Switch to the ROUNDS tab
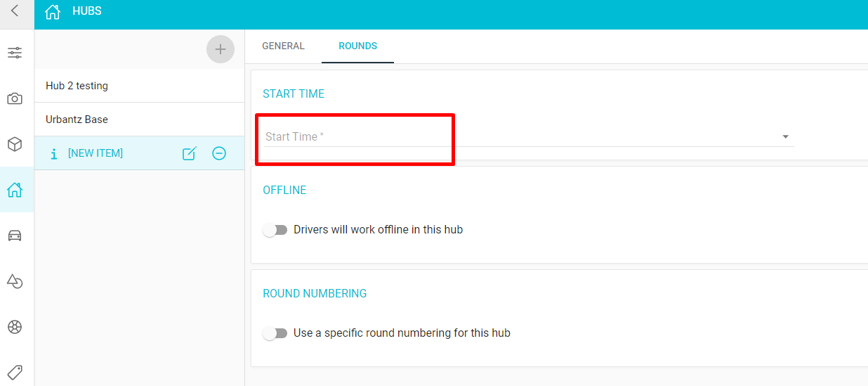This screenshot has width=868, height=386. click(357, 46)
